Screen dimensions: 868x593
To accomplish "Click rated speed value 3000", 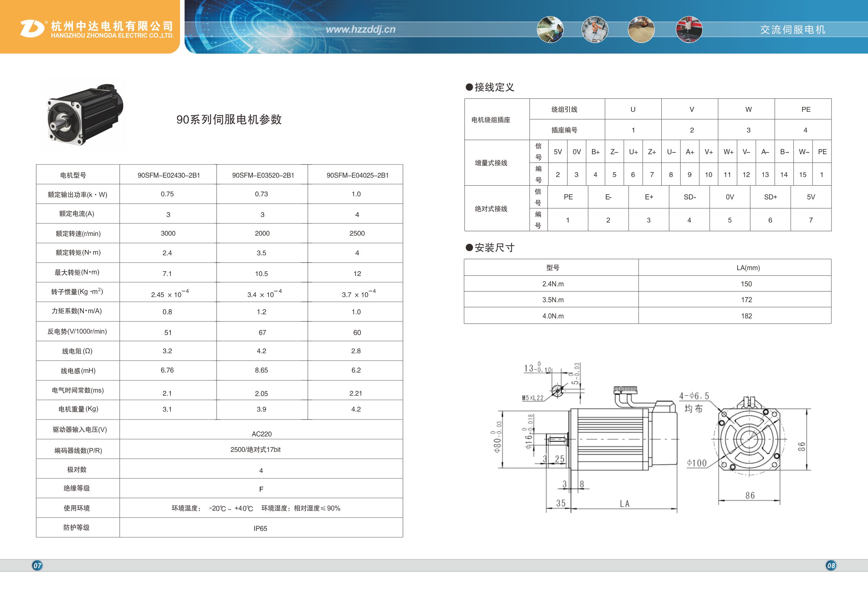I will pyautogui.click(x=168, y=233).
